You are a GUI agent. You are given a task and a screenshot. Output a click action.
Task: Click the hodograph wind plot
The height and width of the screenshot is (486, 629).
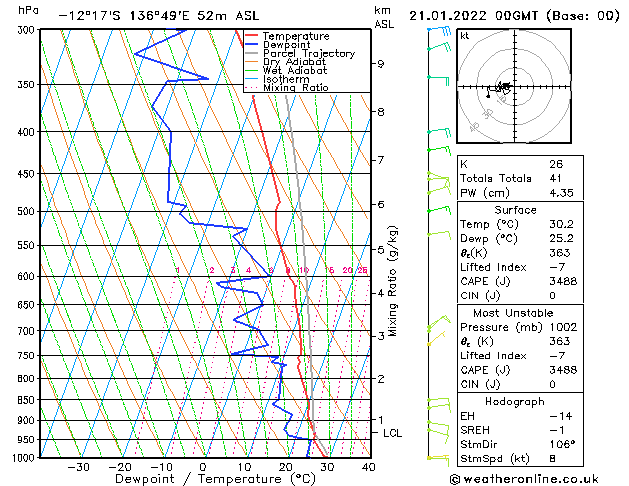(x=514, y=86)
